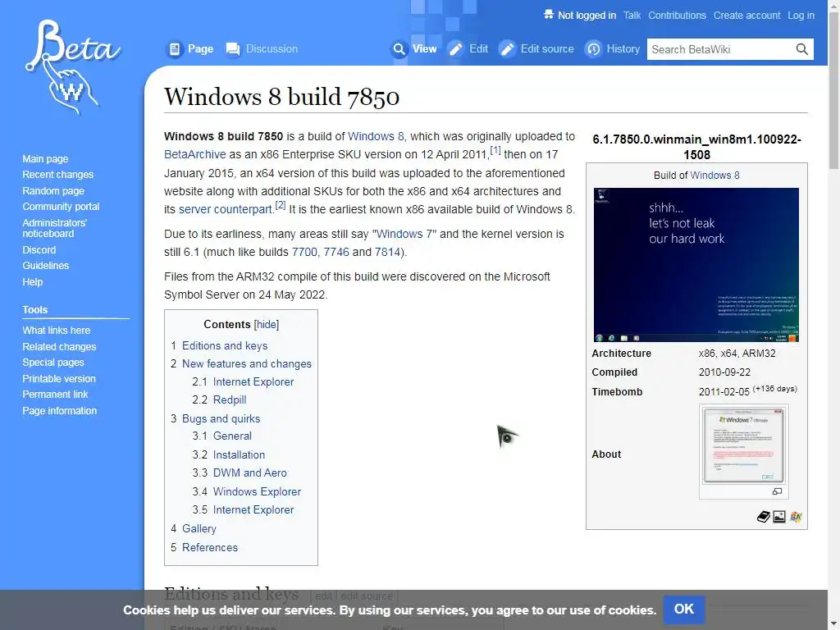840x630 pixels.
Task: Click the Edit source pencil icon
Action: coord(507,49)
